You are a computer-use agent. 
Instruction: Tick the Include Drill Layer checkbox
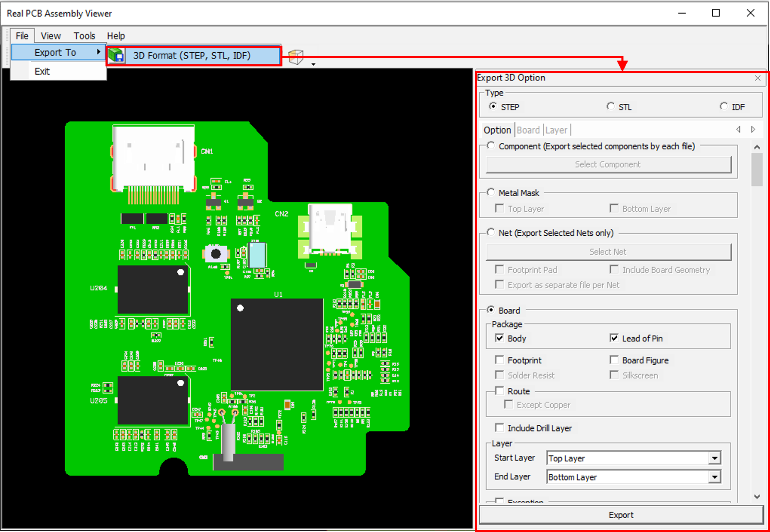(x=500, y=428)
